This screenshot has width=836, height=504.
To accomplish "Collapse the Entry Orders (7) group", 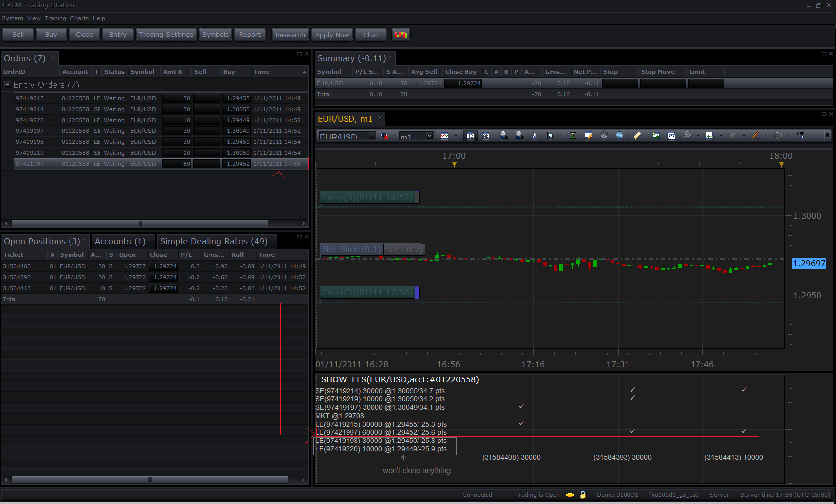I will pyautogui.click(x=7, y=84).
